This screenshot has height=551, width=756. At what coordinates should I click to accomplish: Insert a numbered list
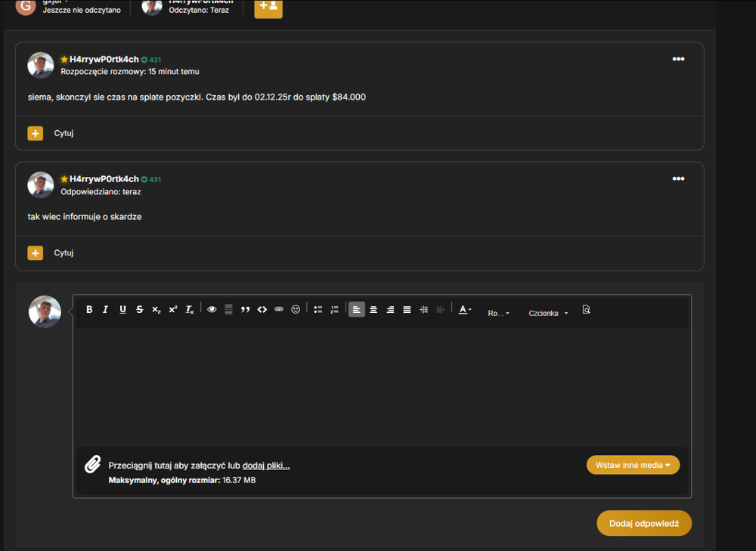tap(335, 309)
